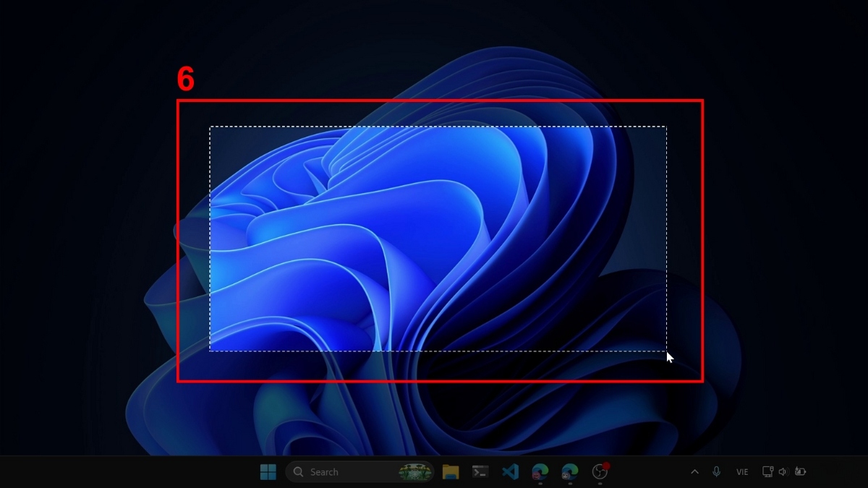Expand hidden system tray icons
Image resolution: width=868 pixels, height=488 pixels.
click(x=694, y=471)
